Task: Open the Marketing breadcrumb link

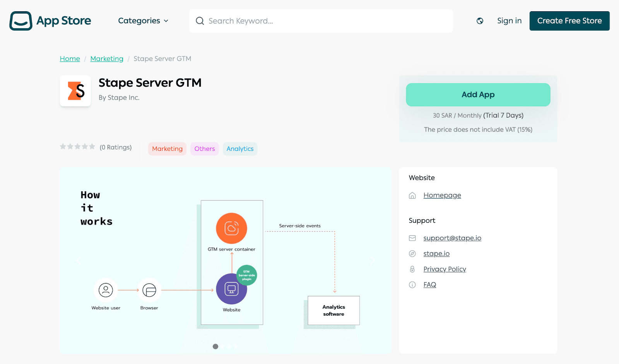Action: [x=107, y=59]
